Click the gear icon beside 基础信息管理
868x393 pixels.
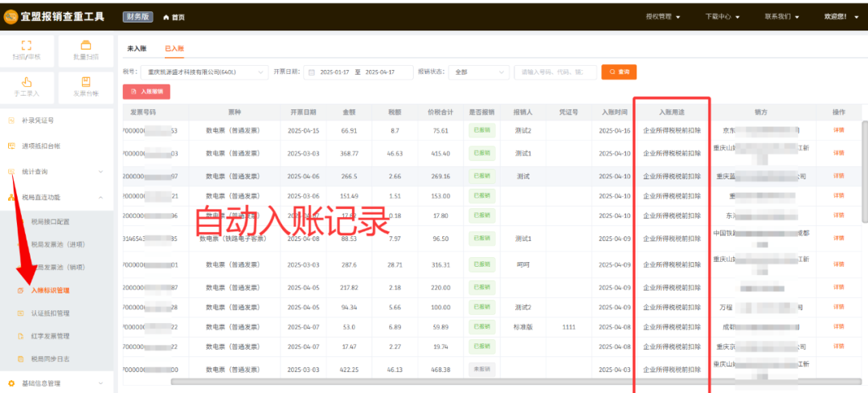pos(11,383)
